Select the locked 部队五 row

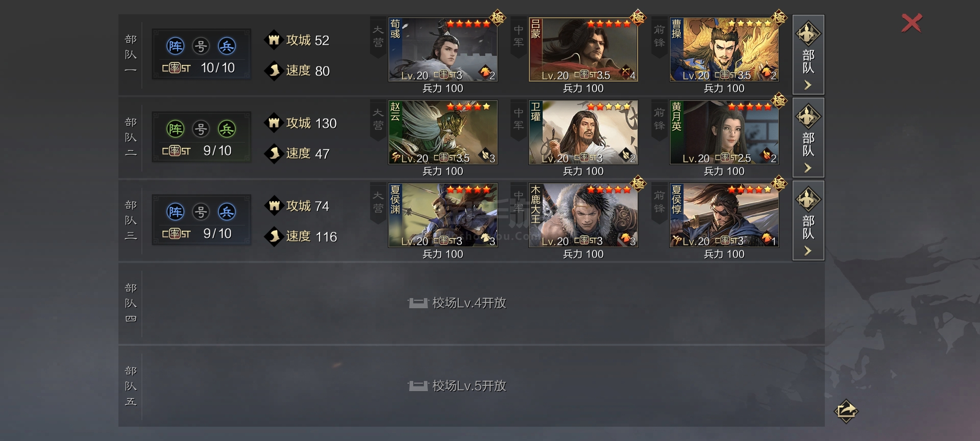click(x=472, y=386)
